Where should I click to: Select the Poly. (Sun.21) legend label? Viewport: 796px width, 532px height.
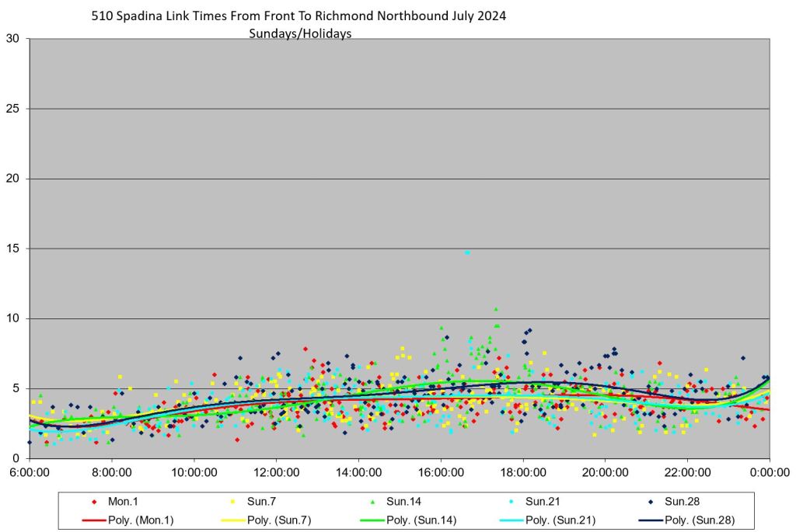click(x=562, y=520)
